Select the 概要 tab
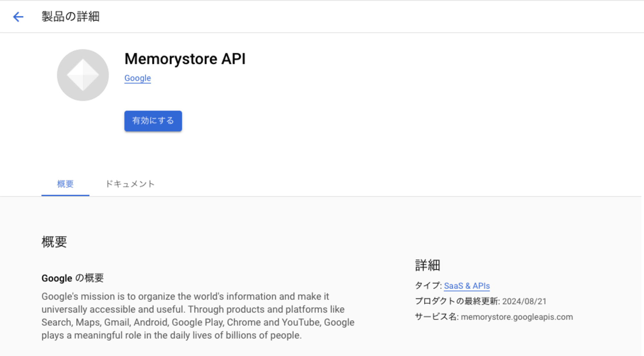 (65, 184)
